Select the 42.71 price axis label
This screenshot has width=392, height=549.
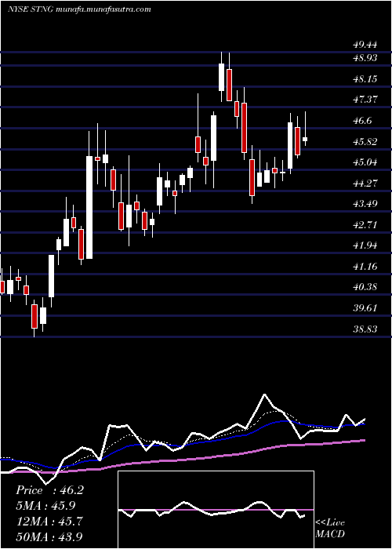point(365,225)
